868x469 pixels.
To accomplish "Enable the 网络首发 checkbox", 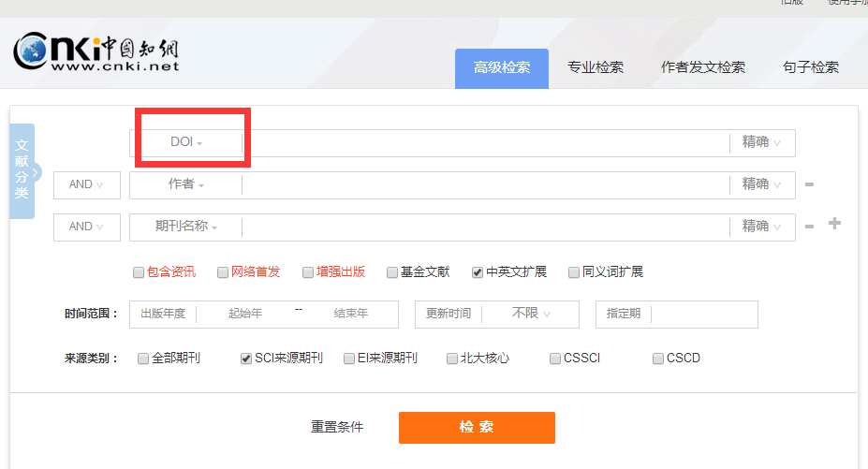I will coord(223,272).
